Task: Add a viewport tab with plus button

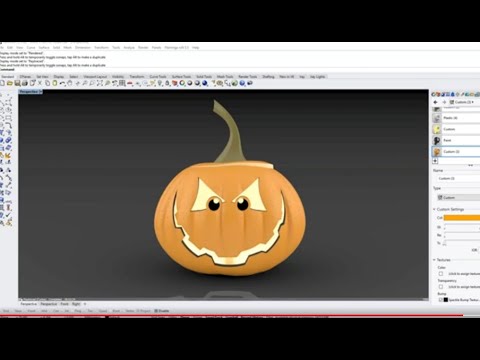Action: coord(85,304)
